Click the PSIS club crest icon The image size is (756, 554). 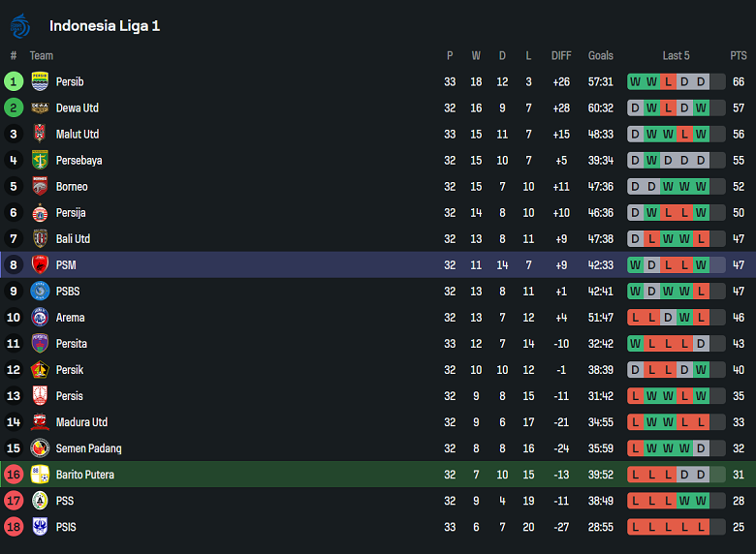(40, 527)
